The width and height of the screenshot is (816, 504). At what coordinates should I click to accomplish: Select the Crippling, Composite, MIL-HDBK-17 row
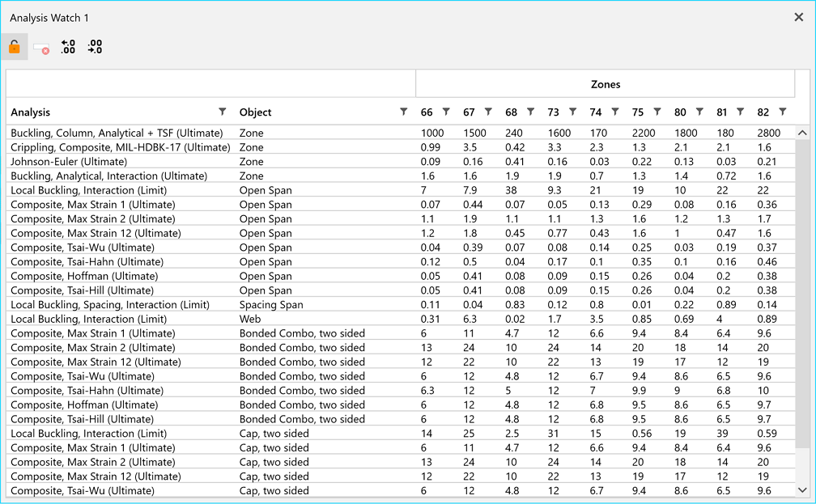tap(400, 147)
